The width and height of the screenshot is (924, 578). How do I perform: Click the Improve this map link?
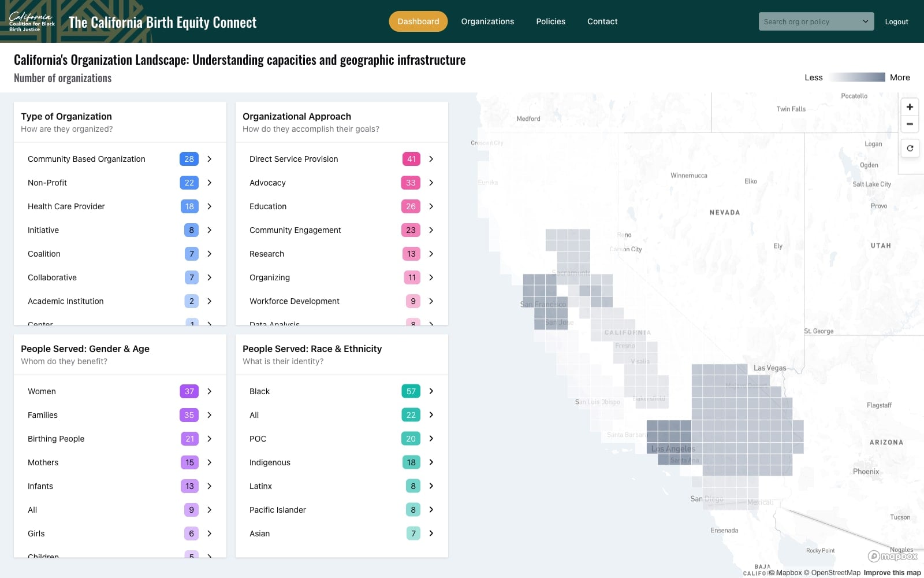[x=892, y=573]
